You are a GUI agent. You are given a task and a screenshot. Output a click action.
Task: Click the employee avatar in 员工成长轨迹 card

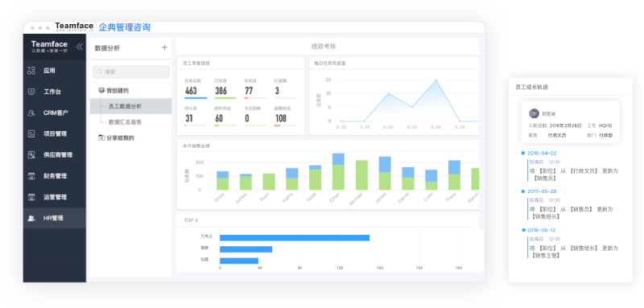pyautogui.click(x=534, y=113)
